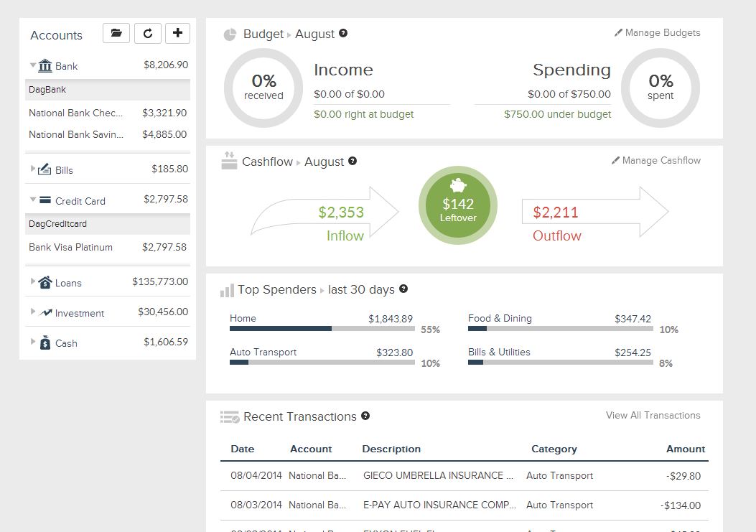Click the help icon beside Cashflow August

click(x=353, y=161)
